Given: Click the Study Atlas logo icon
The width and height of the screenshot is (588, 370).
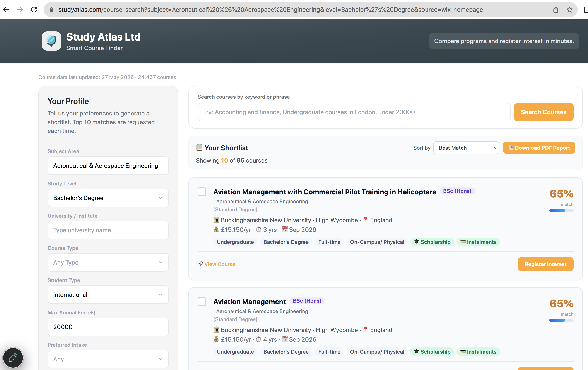Looking at the screenshot, I should (x=51, y=41).
